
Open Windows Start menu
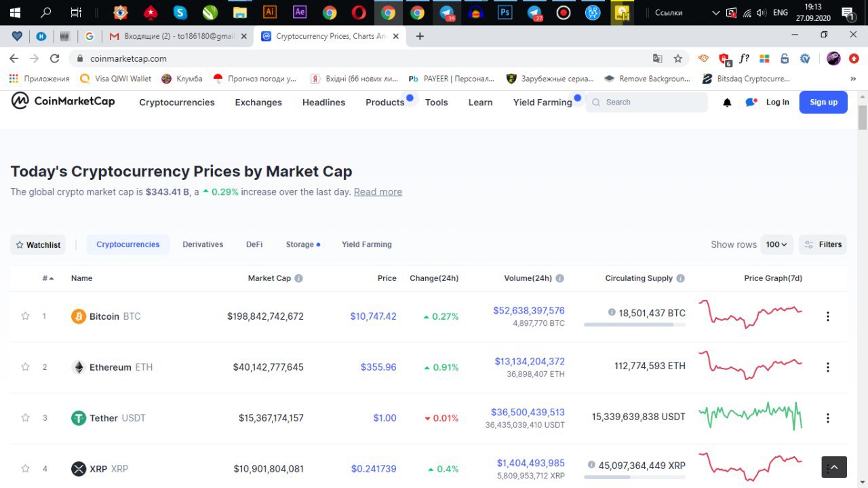click(15, 12)
